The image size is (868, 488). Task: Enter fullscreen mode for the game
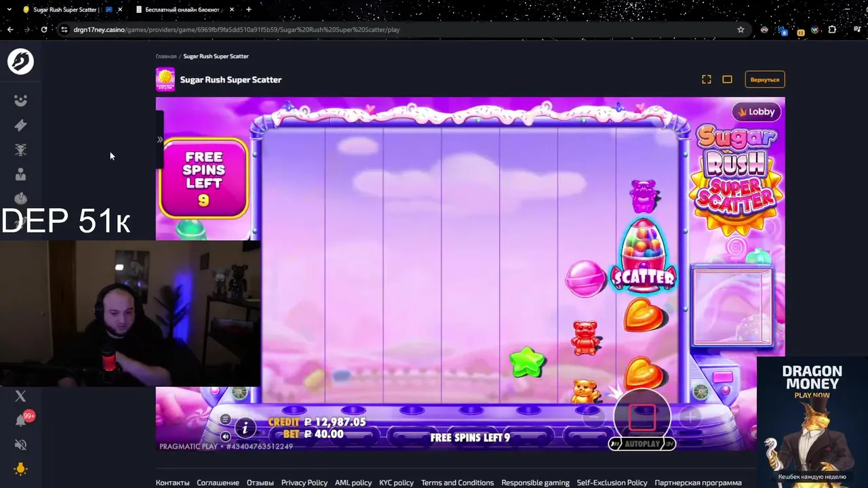tap(707, 79)
